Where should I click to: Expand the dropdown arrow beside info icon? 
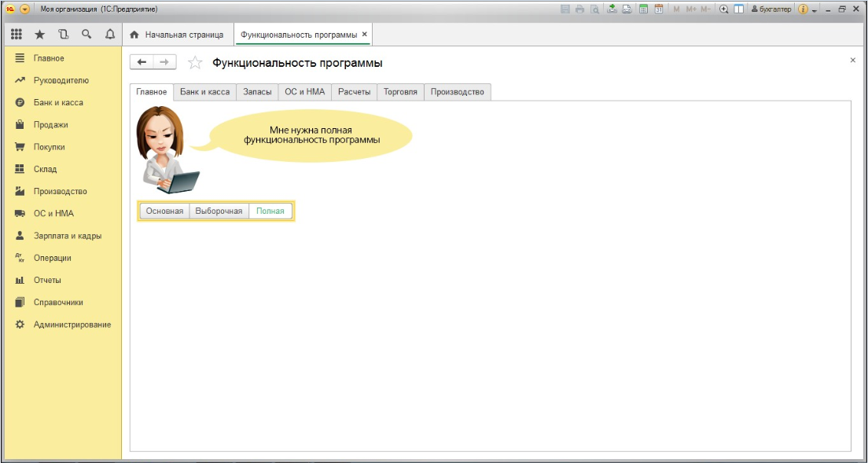[x=815, y=9]
